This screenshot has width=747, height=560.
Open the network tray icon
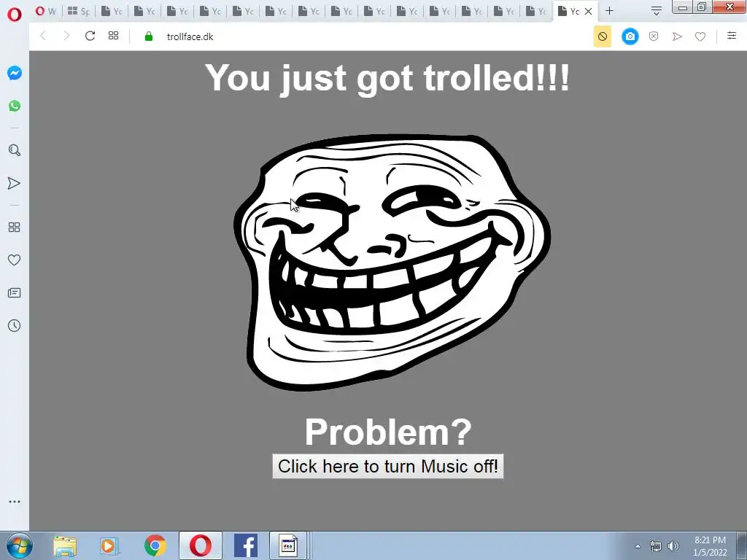pos(656,546)
